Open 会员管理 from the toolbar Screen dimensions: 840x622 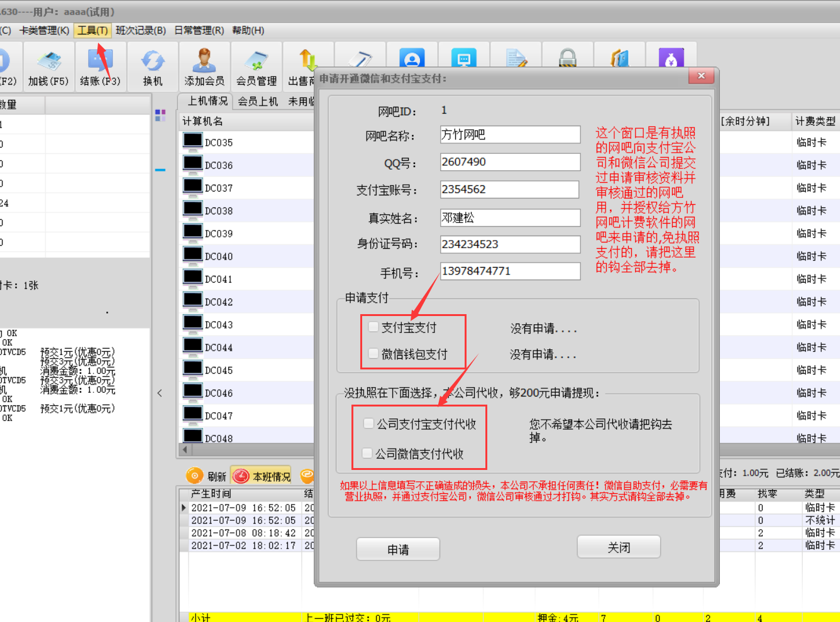click(256, 62)
